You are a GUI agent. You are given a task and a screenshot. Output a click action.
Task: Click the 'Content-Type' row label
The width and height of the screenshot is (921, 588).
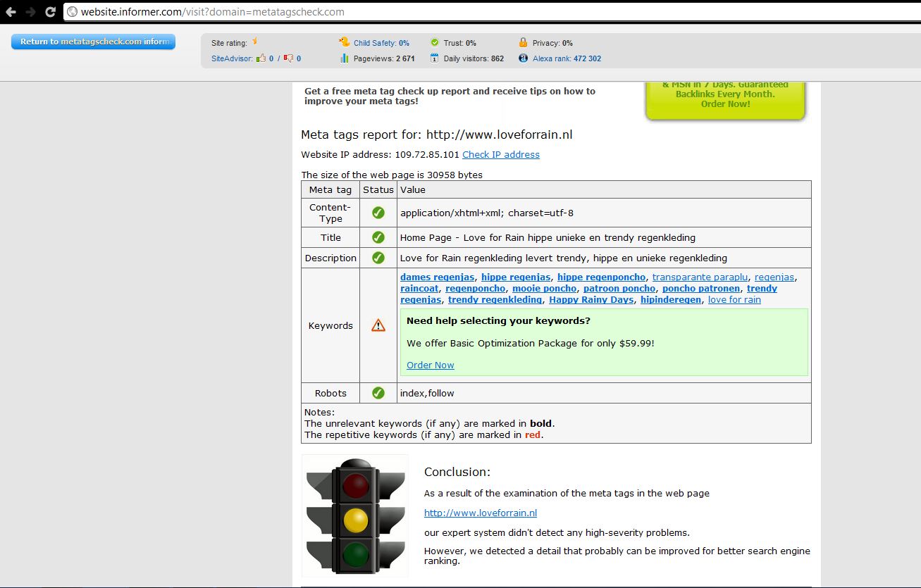click(x=330, y=213)
